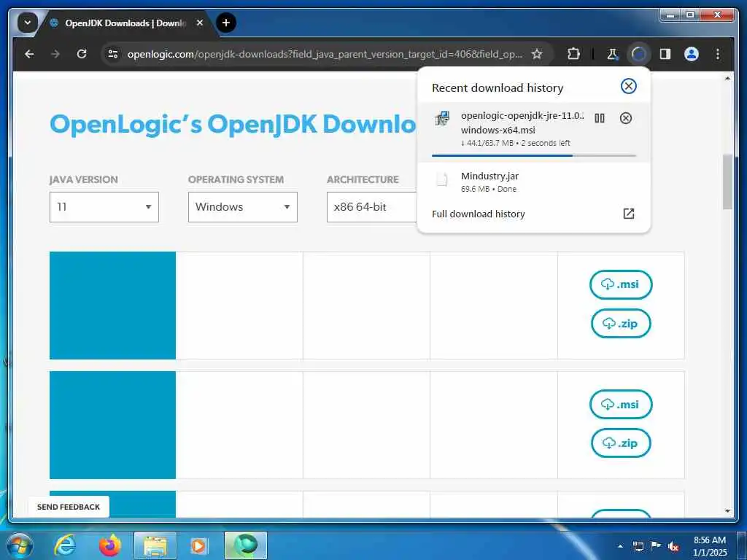Open Windows Media Player from taskbar
Image resolution: width=747 pixels, height=560 pixels.
198,545
